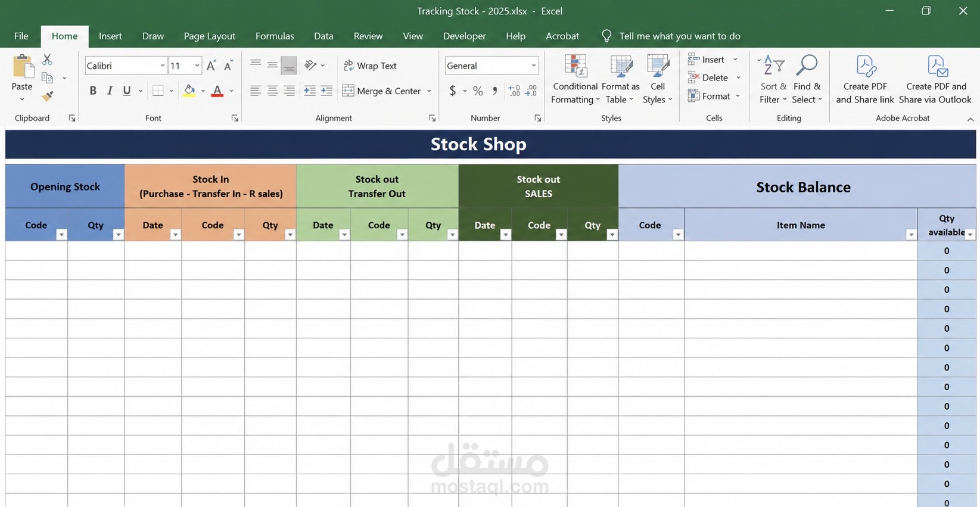The image size is (980, 507).
Task: Apply Comma Style format
Action: point(494,91)
